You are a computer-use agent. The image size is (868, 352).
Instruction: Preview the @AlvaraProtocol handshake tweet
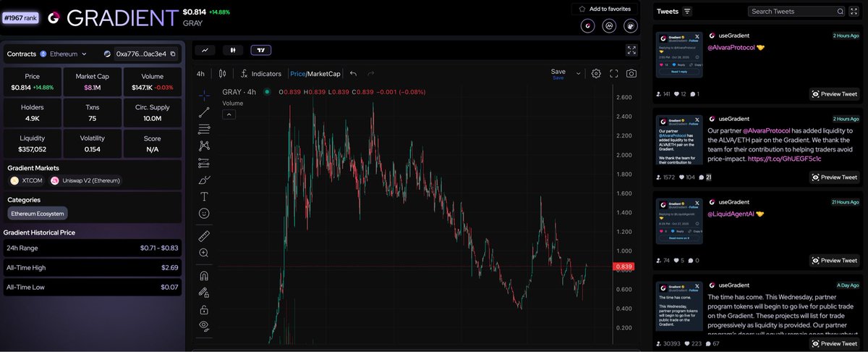834,94
